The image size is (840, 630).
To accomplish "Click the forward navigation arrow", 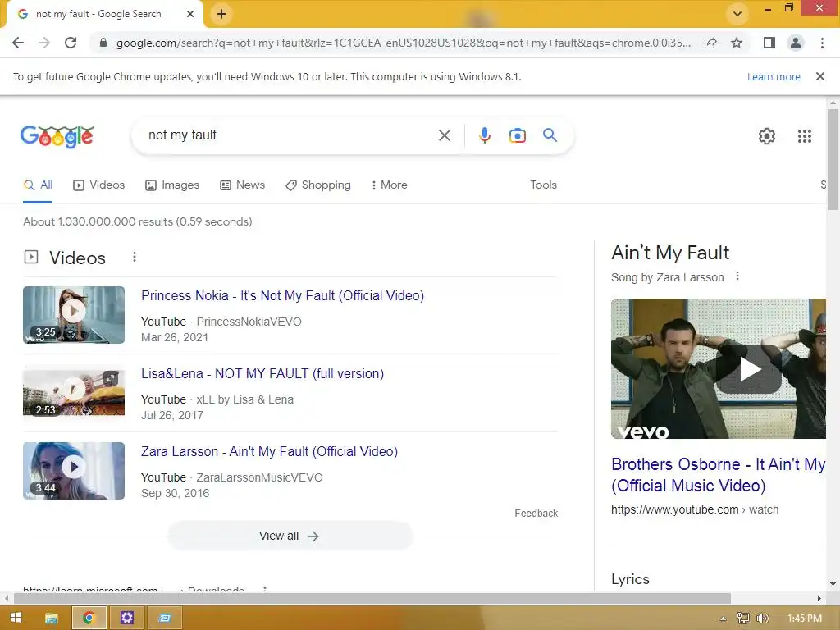I will click(44, 43).
